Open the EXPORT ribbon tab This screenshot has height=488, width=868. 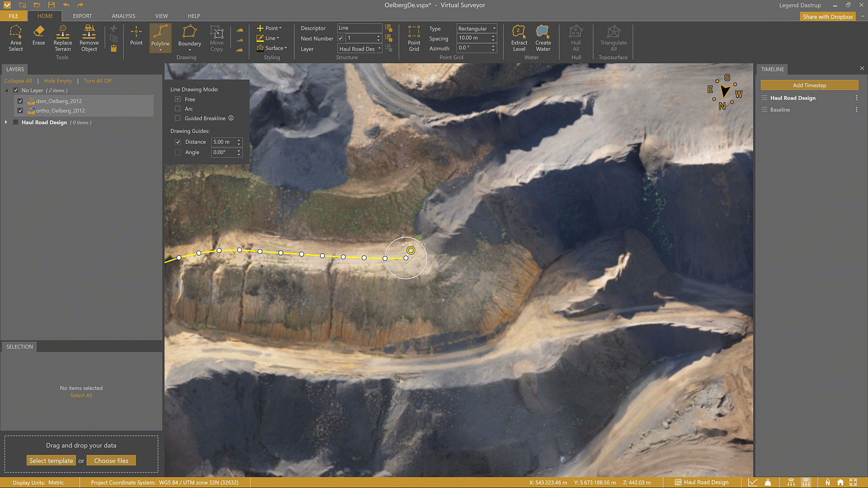82,16
